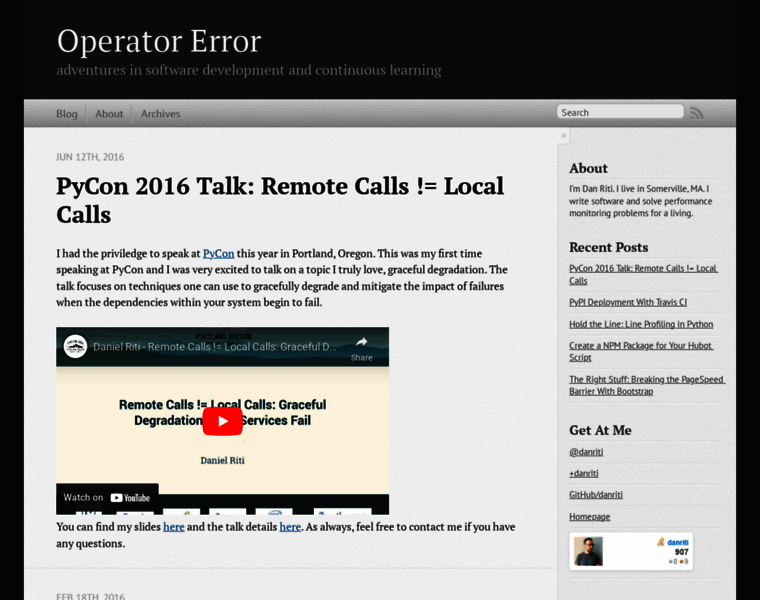Open the +danriti link
The height and width of the screenshot is (600, 760).
(x=584, y=473)
